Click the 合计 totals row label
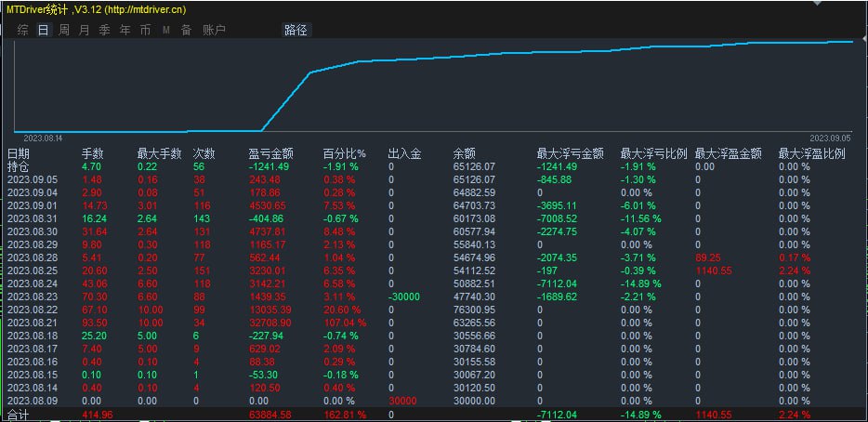The image size is (868, 422). (x=18, y=415)
